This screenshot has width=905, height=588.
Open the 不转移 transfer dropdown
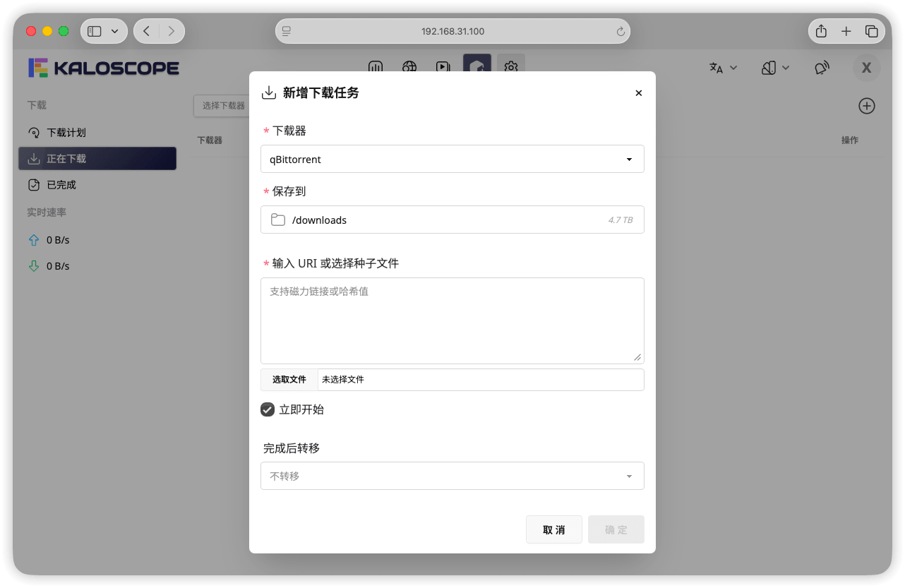click(452, 476)
